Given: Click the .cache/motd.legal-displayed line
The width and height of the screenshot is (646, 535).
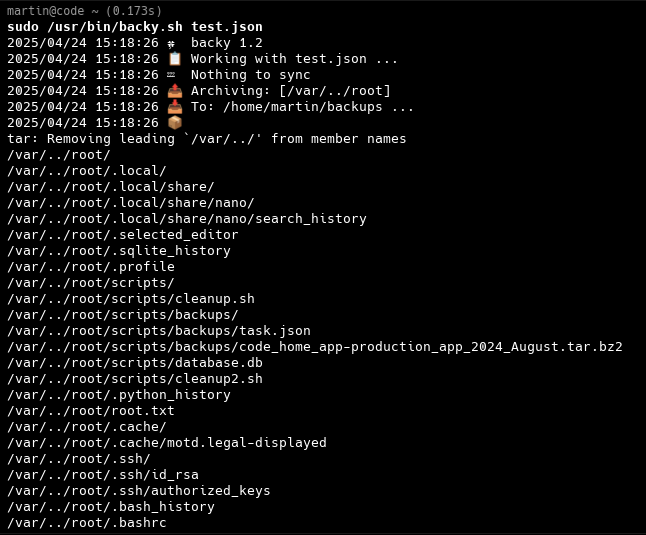Looking at the screenshot, I should [166, 443].
